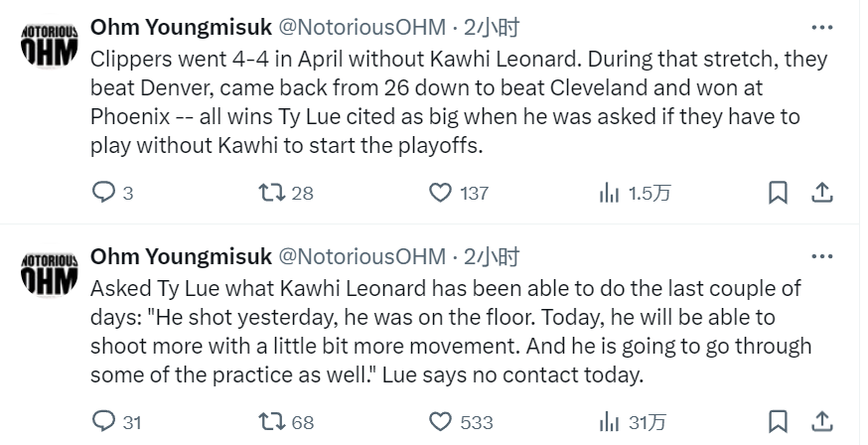Retweet the Clippers went 4-4 tweet
This screenshot has width=868, height=445.
coord(286,193)
